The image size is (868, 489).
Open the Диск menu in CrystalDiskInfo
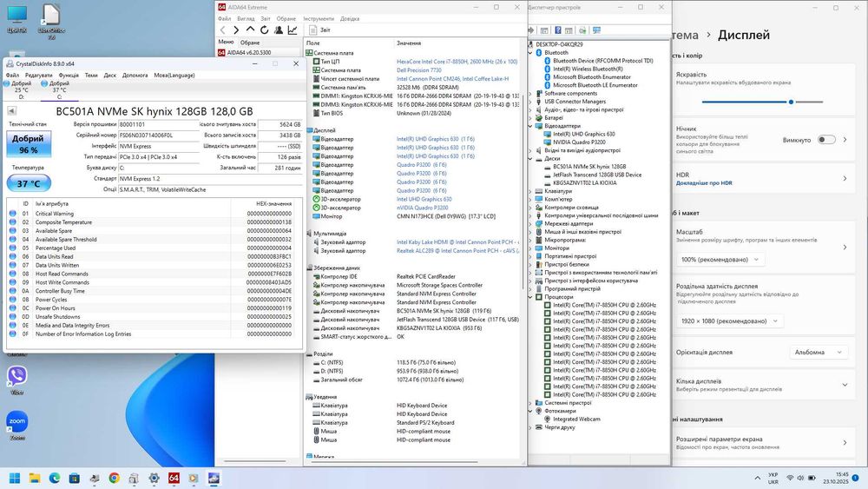coord(110,76)
